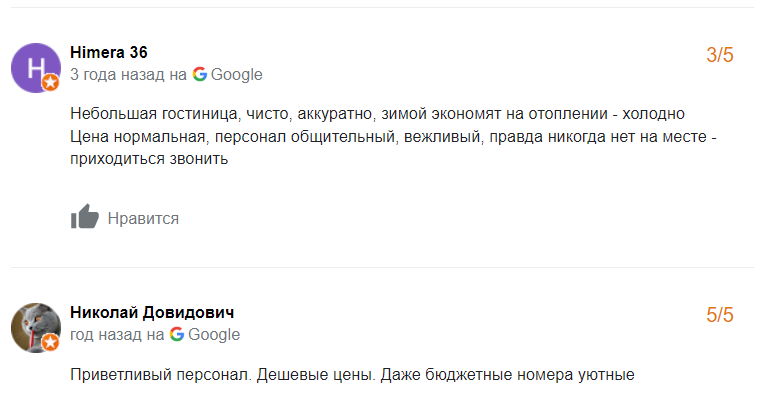Click the orange star badge on the cat avatar
This screenshot has width=767, height=411.
click(50, 343)
